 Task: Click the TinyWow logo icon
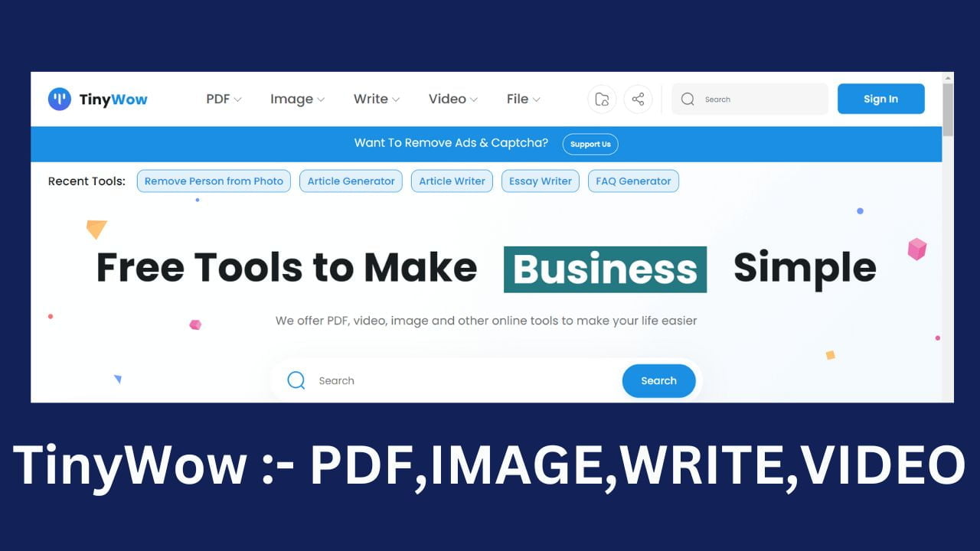(x=60, y=99)
